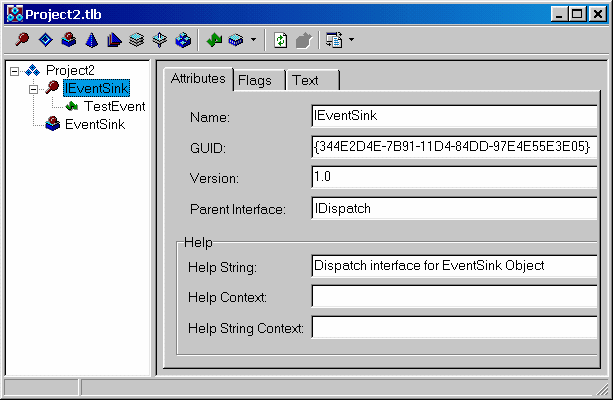Click the New Interface toolbar icon
The image size is (613, 400).
click(21, 41)
